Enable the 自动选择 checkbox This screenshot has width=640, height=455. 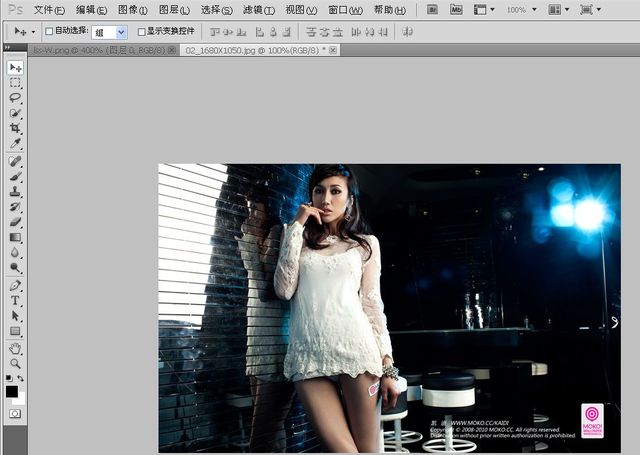point(49,31)
